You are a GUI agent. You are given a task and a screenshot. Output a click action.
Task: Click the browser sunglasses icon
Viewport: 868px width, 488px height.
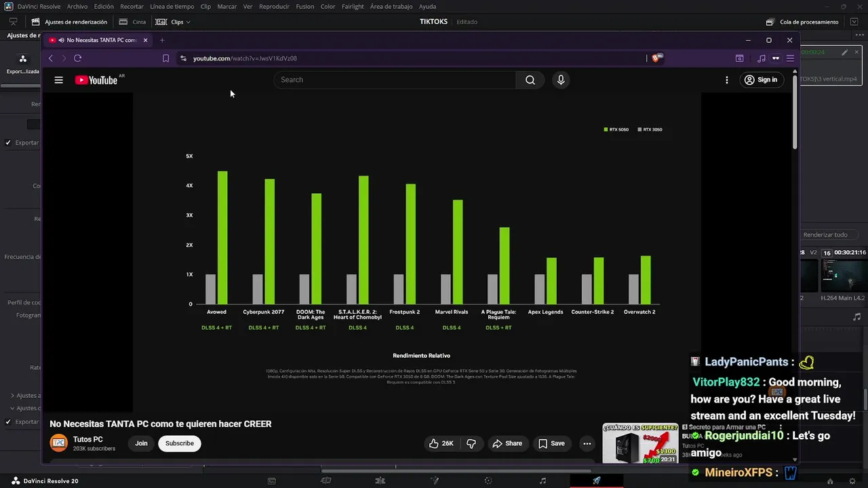776,58
